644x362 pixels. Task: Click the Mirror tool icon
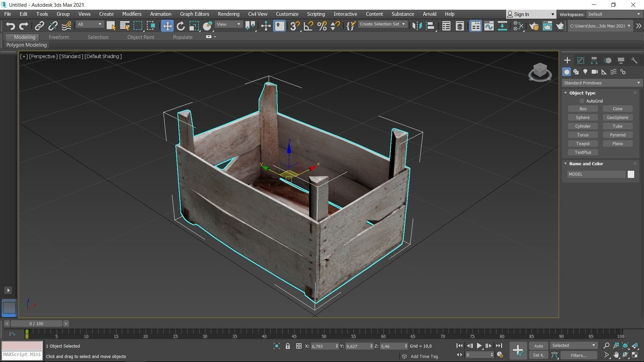click(x=417, y=26)
